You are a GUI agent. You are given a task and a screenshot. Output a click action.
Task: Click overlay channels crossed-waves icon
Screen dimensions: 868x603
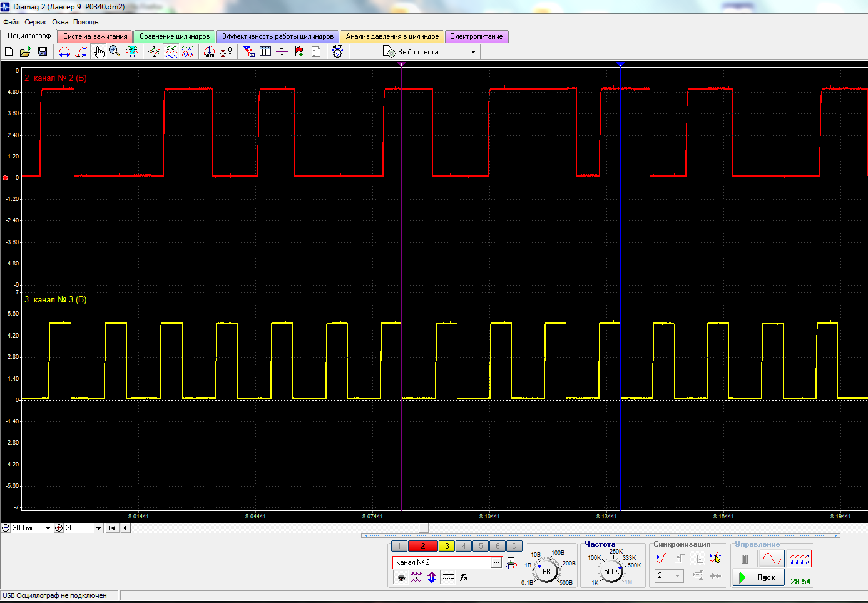154,51
